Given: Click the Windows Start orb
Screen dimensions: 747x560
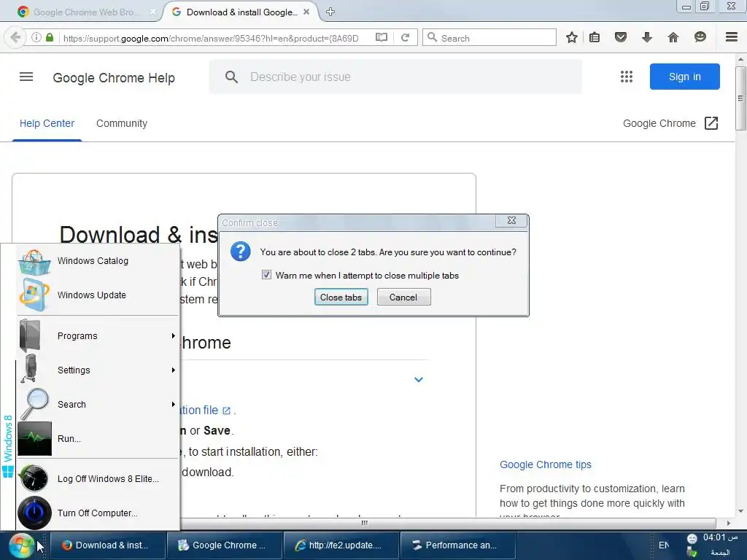Looking at the screenshot, I should click(x=21, y=545).
